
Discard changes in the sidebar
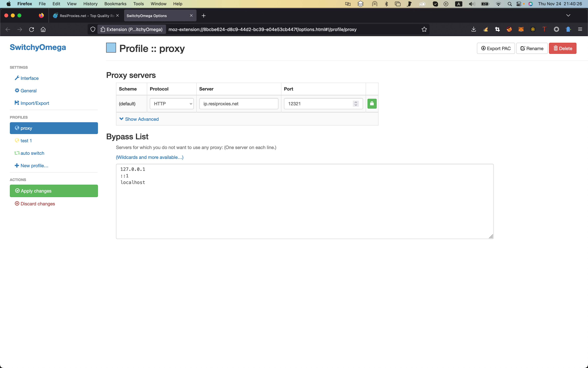pyautogui.click(x=35, y=204)
